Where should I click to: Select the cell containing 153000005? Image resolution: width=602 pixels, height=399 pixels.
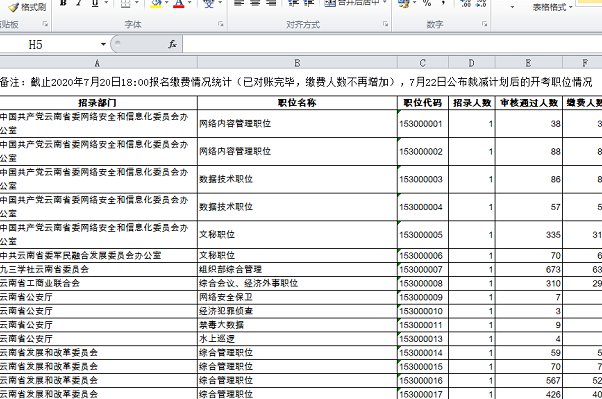[x=423, y=234]
